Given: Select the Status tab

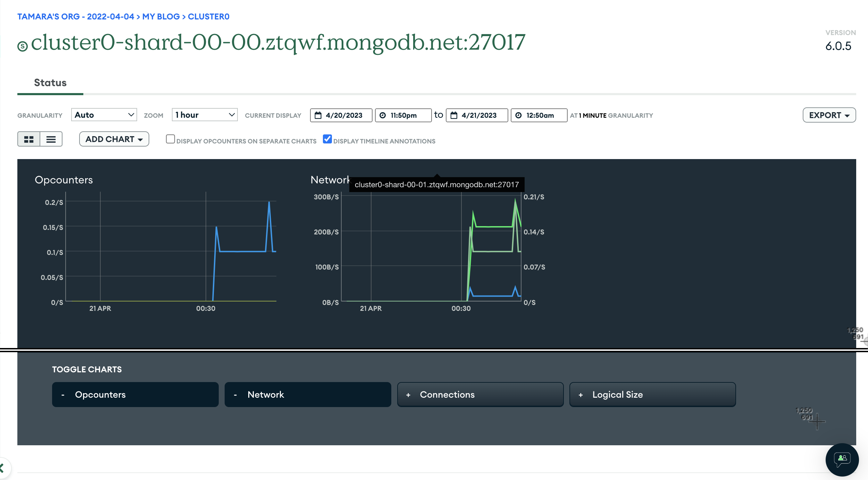Looking at the screenshot, I should click(50, 83).
